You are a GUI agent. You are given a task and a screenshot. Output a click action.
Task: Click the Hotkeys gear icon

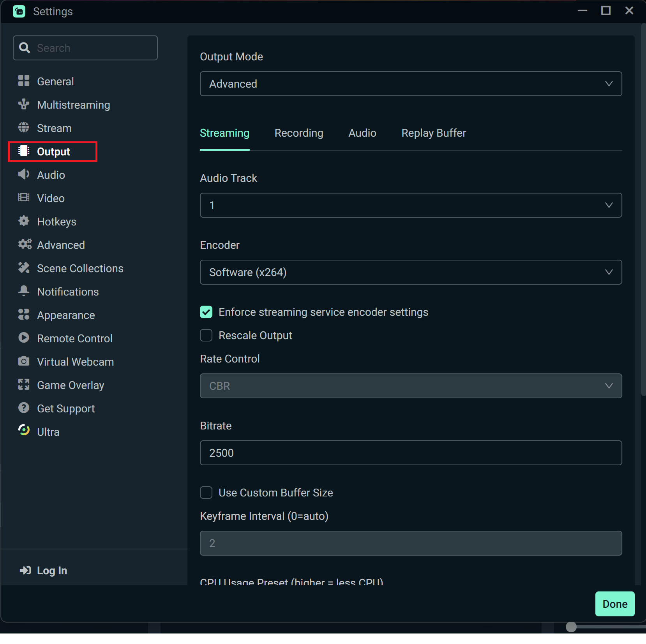tap(24, 221)
